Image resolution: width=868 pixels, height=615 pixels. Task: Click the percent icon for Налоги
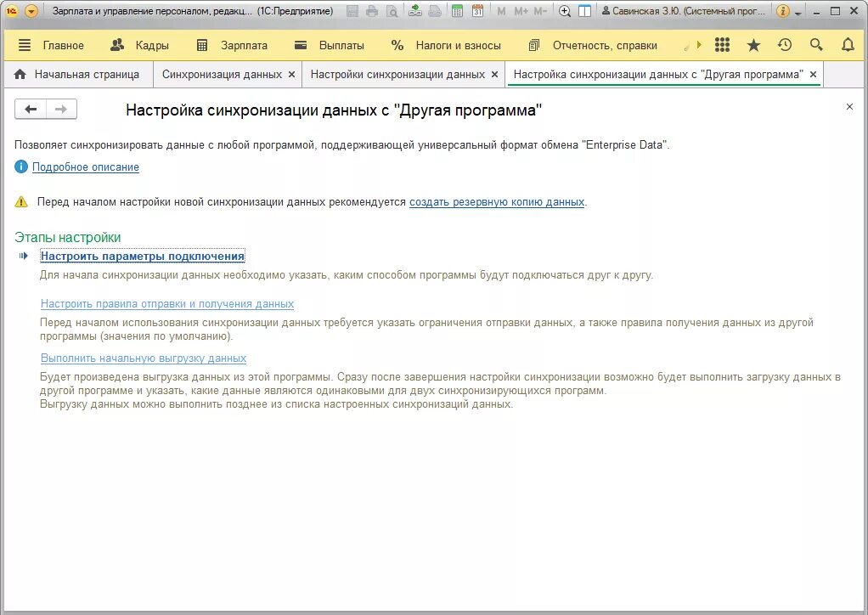(397, 45)
